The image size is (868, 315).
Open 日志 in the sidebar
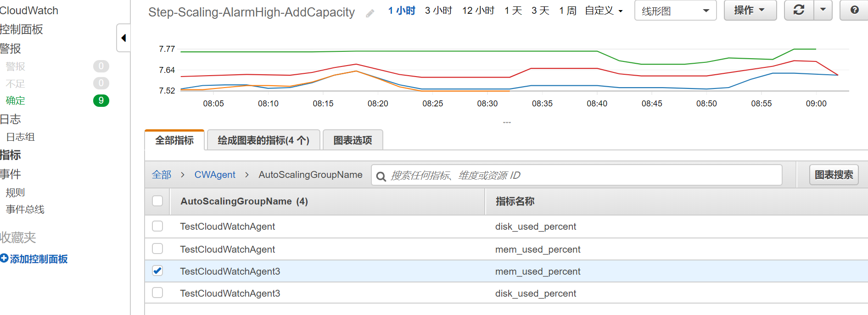pyautogui.click(x=11, y=119)
